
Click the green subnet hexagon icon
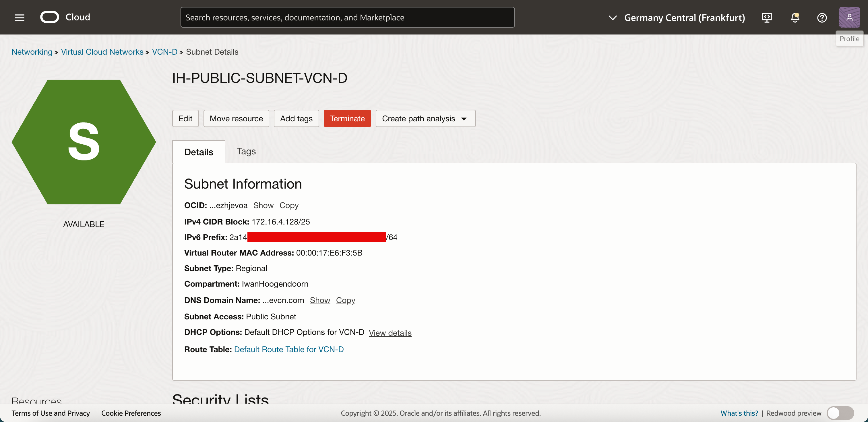[x=84, y=142]
